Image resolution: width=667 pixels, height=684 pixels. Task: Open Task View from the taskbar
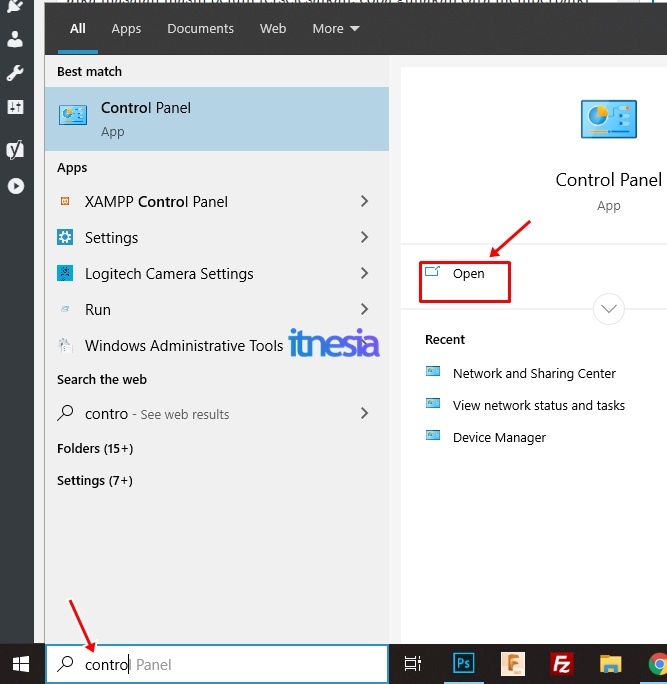[412, 664]
